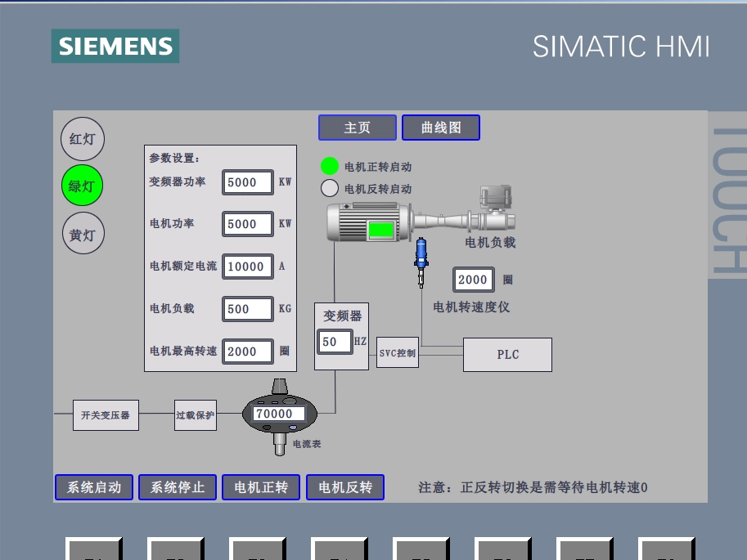Click the 开关变压器 block

point(106,415)
